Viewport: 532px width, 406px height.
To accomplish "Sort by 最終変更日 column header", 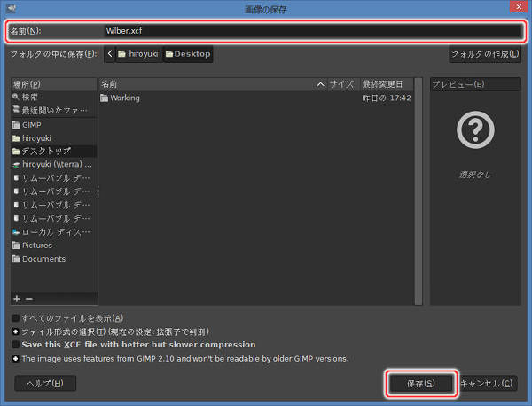I will pyautogui.click(x=386, y=84).
